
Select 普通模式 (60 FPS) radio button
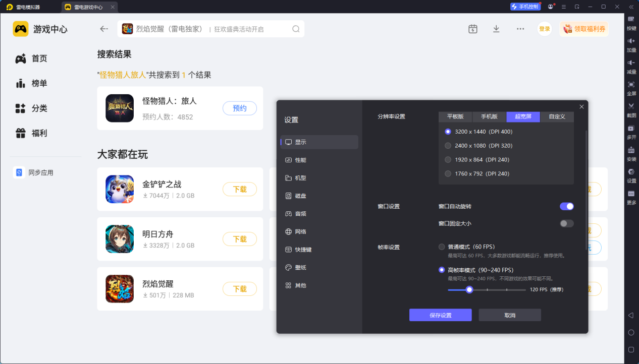pos(442,247)
